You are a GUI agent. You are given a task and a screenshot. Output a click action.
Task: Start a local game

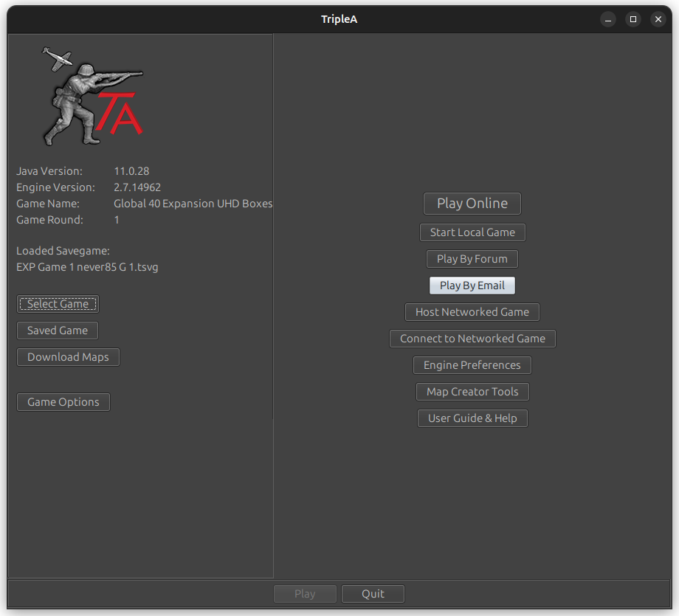tap(472, 232)
